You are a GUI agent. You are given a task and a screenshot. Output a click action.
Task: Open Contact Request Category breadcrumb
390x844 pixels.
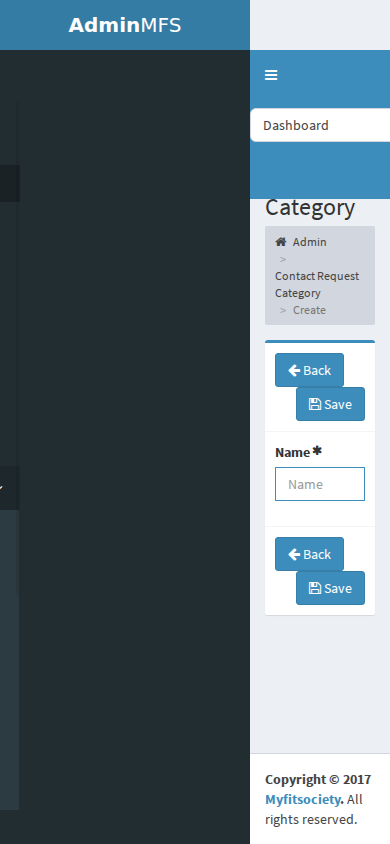[x=317, y=284]
